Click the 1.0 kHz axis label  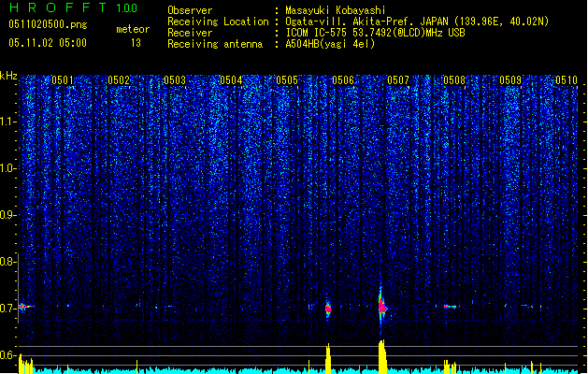pyautogui.click(x=7, y=168)
